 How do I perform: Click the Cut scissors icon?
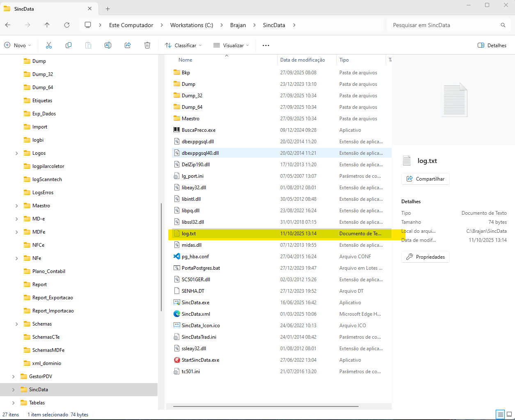[x=49, y=45]
